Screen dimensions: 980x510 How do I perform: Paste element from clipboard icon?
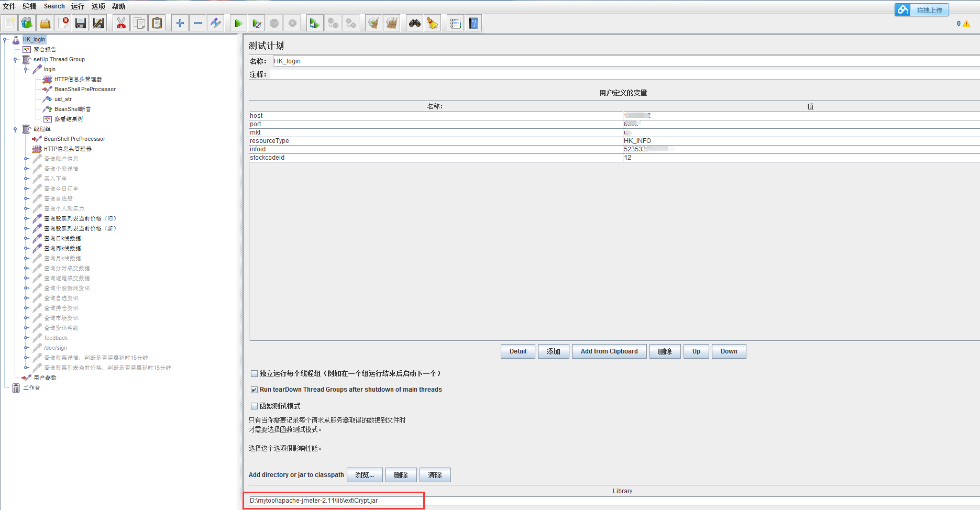coord(157,23)
